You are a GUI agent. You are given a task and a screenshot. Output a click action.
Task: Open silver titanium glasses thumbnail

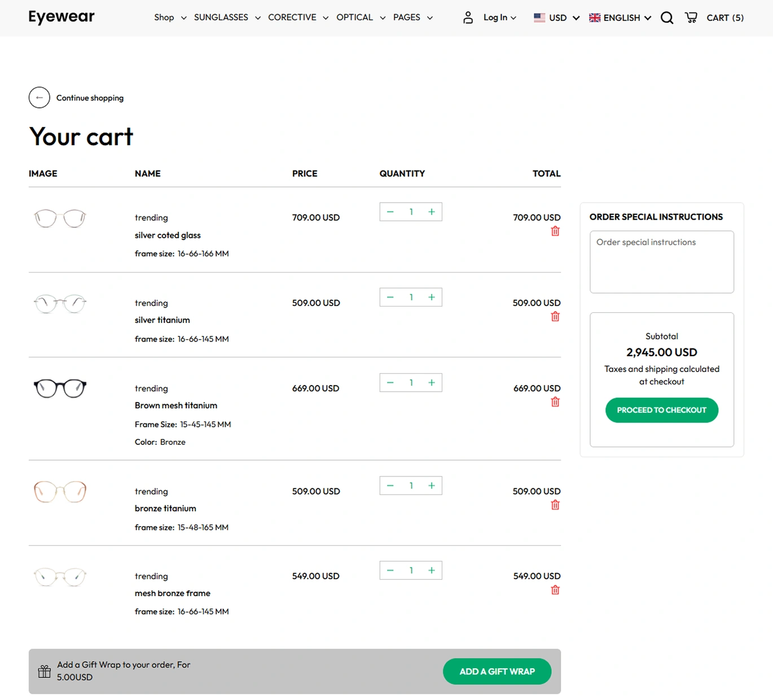coord(60,303)
